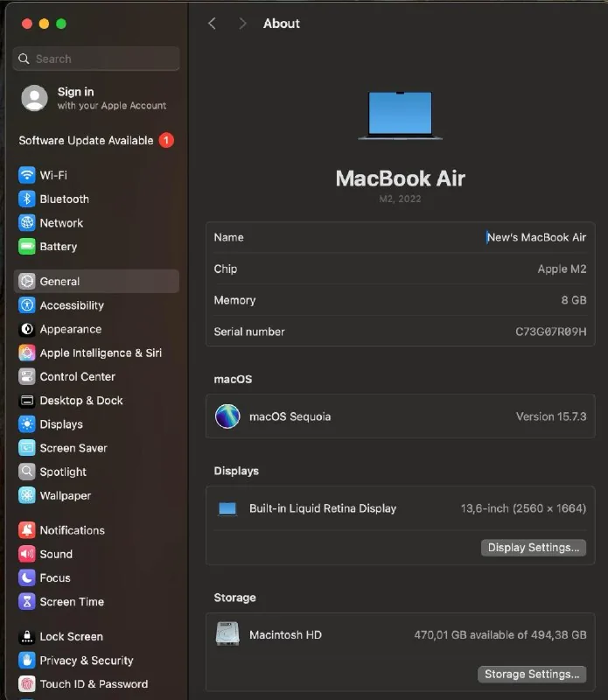Click the user avatar next to Sign in

click(34, 98)
